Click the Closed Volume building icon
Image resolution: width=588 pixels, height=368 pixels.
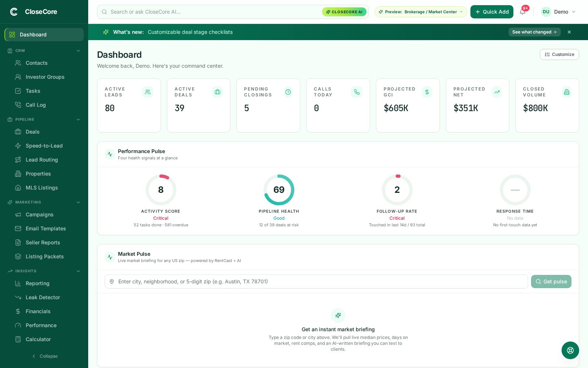[567, 92]
